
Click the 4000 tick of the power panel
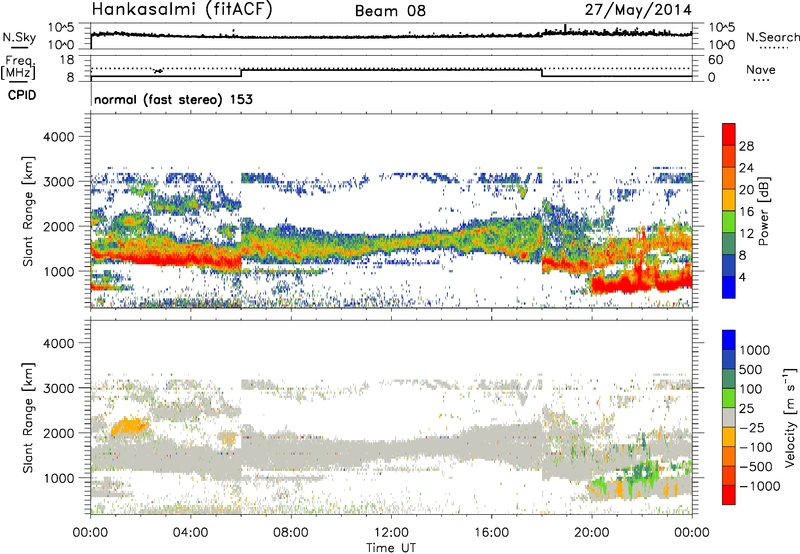pos(59,137)
